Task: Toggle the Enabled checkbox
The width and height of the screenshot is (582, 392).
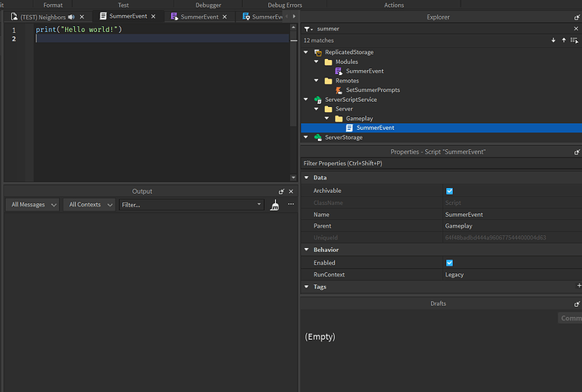Action: (x=450, y=263)
